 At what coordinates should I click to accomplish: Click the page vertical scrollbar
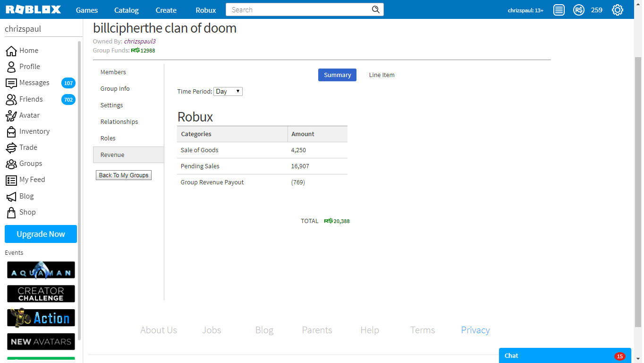point(637,191)
